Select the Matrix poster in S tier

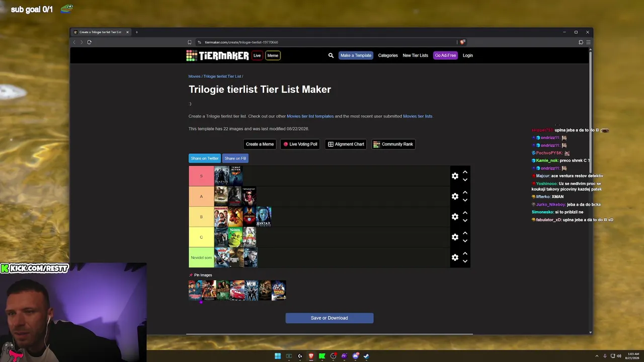(x=221, y=176)
